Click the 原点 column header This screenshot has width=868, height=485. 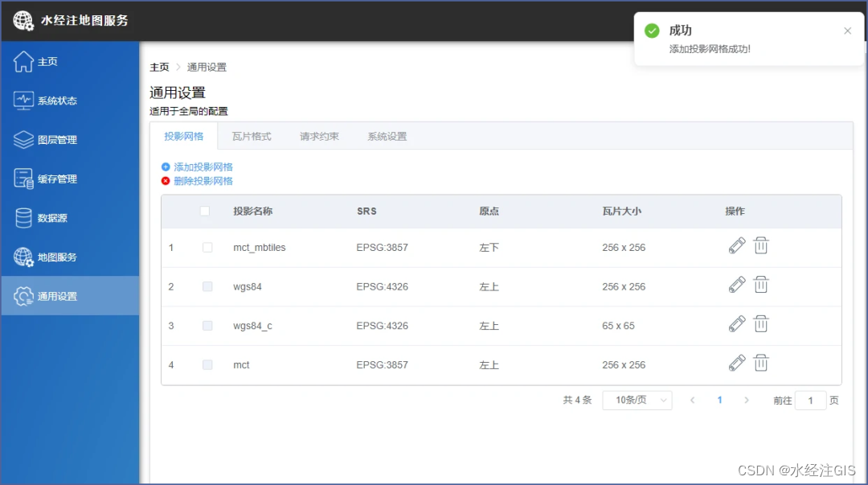click(x=489, y=212)
